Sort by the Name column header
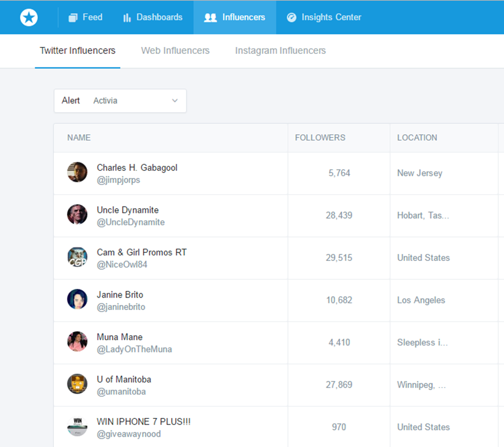This screenshot has height=447, width=504. point(79,137)
